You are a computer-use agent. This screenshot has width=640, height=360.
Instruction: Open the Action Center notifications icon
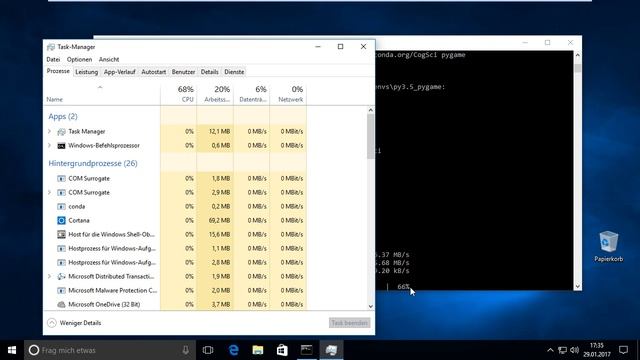623,350
